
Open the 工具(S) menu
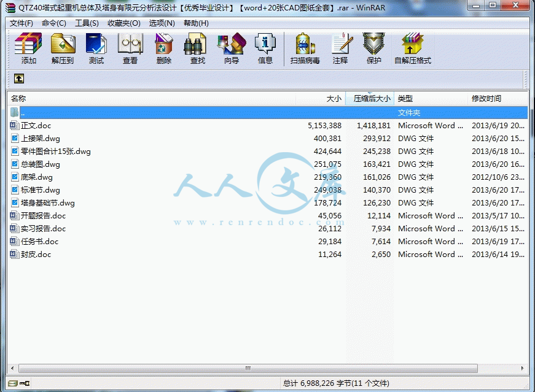[x=87, y=23]
